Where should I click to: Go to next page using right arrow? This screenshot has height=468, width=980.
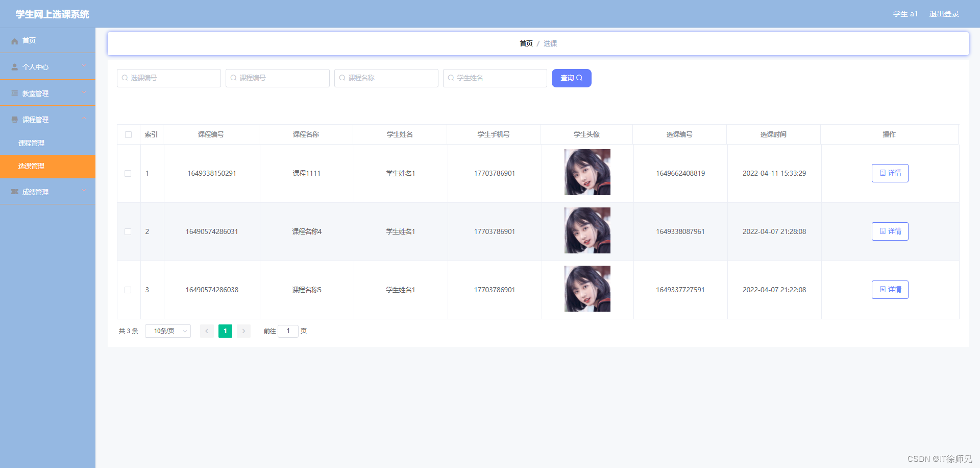pos(243,331)
